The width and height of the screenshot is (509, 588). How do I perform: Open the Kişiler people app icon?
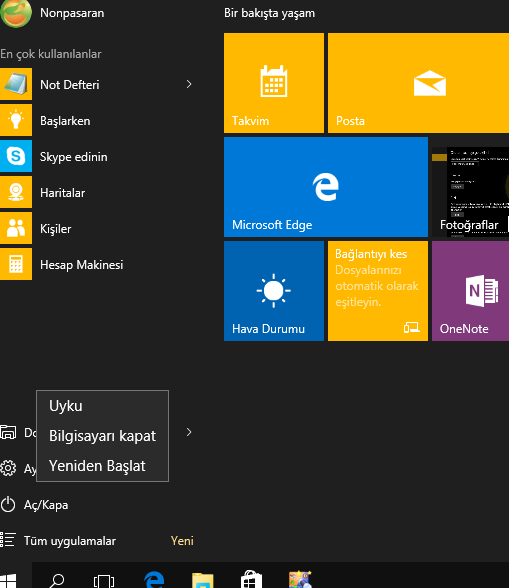coord(16,228)
